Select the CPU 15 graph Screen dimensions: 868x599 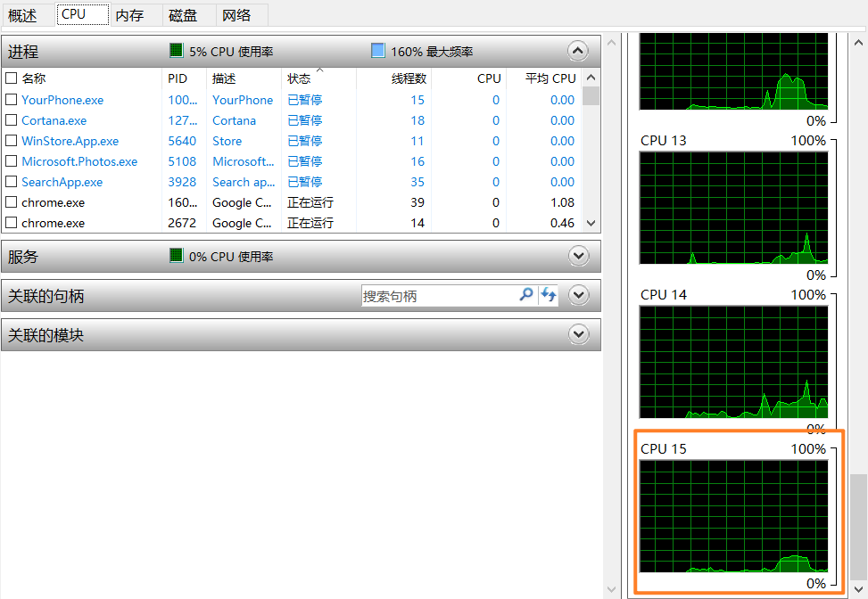pos(733,516)
